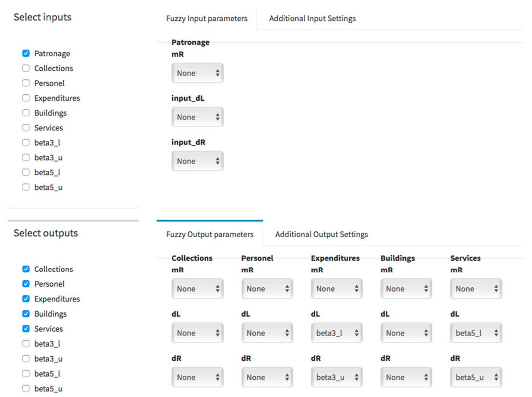Viewport: 532px width, 397px height.
Task: Expand the input_dR dropdown
Action: (x=197, y=161)
